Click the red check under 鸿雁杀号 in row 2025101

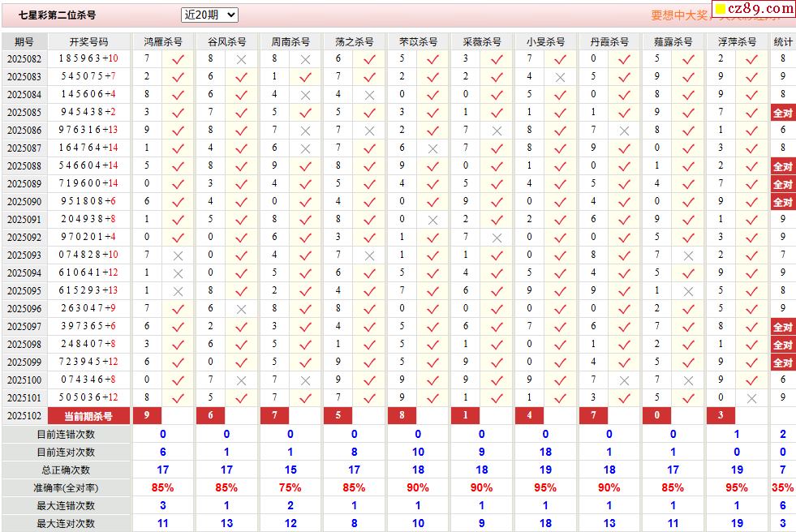click(x=178, y=399)
